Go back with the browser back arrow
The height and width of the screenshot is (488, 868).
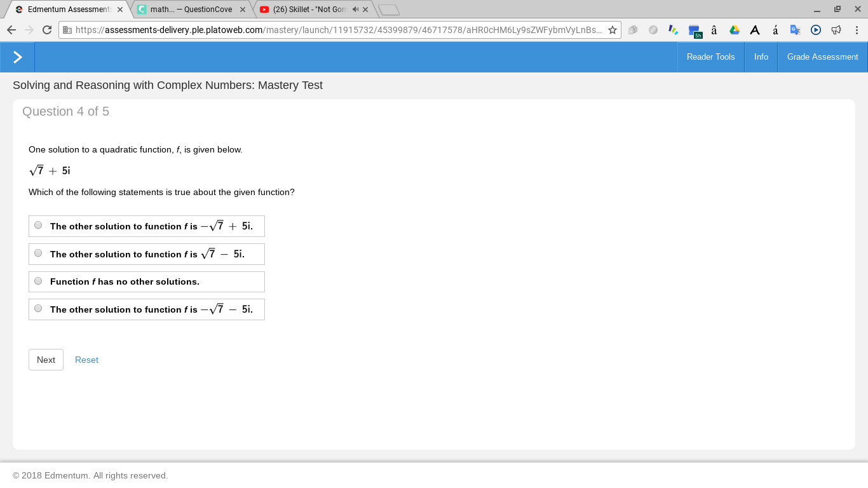pos(11,30)
